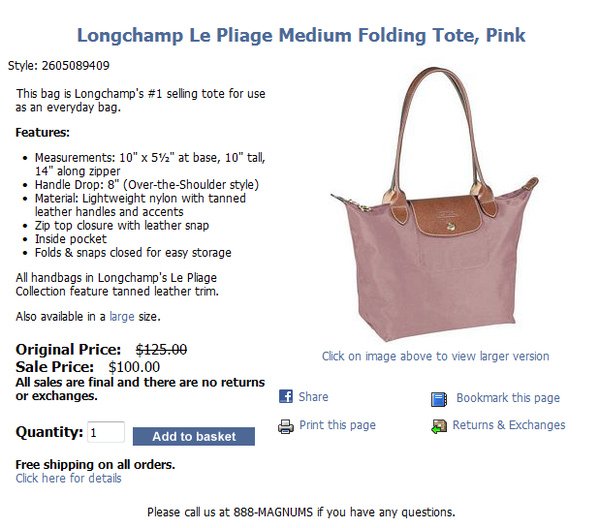The image size is (600, 528).
Task: Add the tote to basket
Action: tap(194, 436)
